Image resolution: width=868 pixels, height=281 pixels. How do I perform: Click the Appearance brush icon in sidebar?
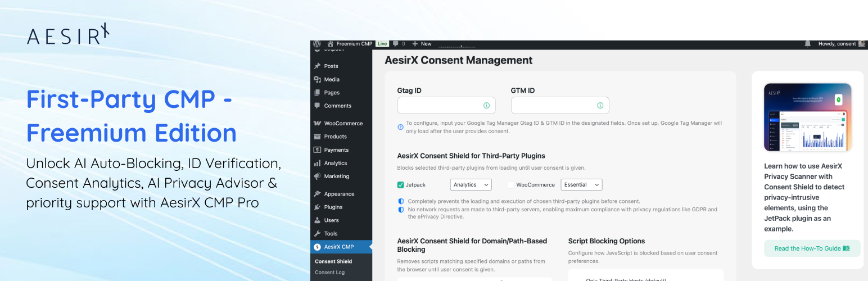pos(317,194)
